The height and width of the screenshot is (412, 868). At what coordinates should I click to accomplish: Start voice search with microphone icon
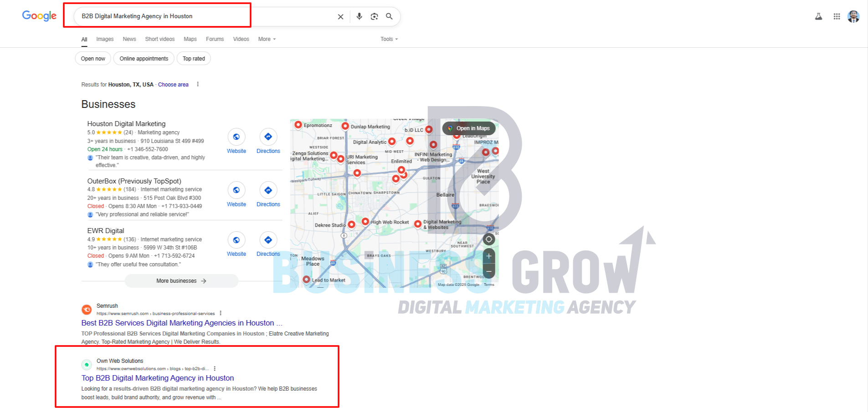[x=360, y=16]
